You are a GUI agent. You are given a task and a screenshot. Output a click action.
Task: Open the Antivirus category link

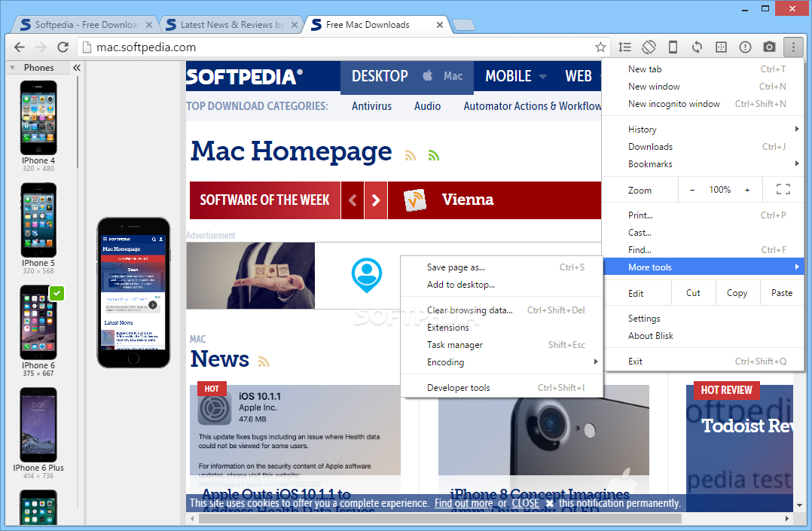tap(372, 105)
